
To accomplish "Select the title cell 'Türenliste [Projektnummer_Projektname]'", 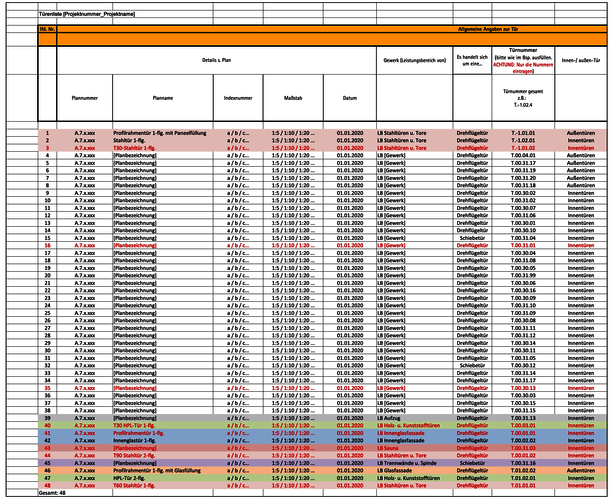I will point(87,14).
